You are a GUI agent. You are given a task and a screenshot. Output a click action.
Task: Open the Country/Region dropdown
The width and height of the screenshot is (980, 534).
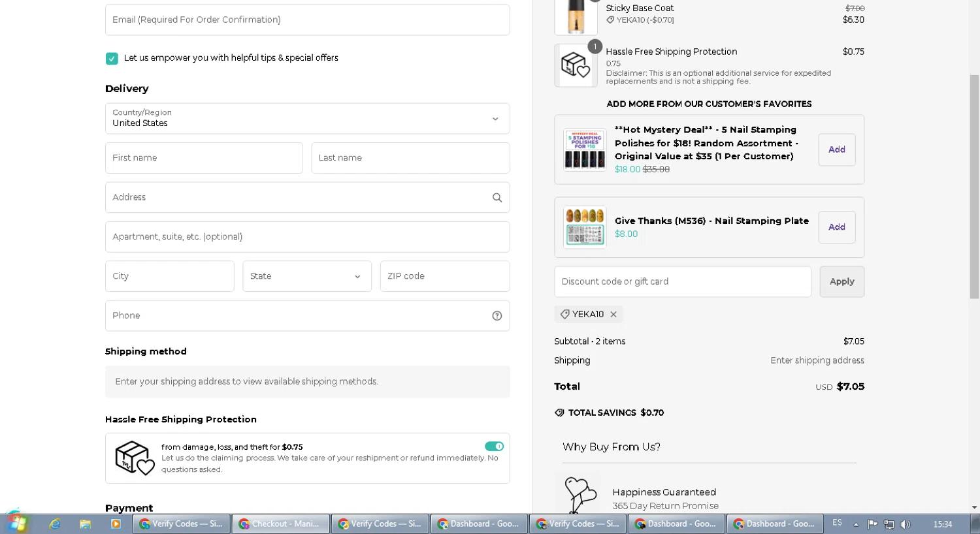pyautogui.click(x=307, y=119)
